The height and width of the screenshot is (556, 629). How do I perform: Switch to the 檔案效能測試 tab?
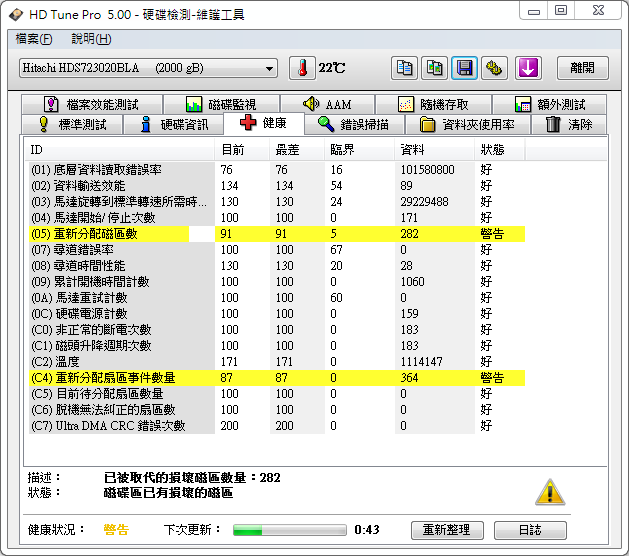(92, 105)
